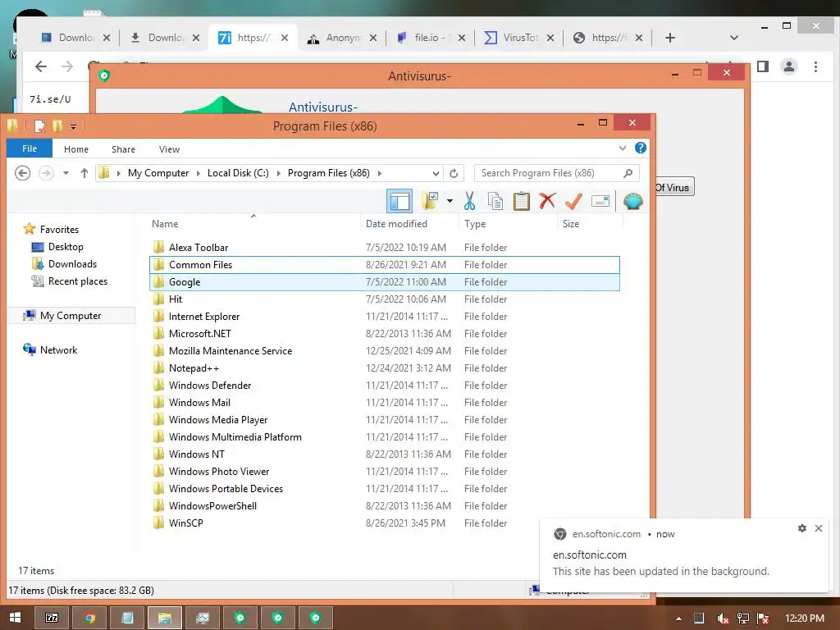
Task: Click the new folder toolbar icon
Action: (430, 202)
